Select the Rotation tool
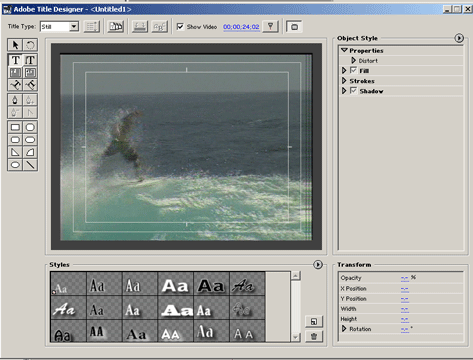This screenshot has width=473, height=360. tap(30, 45)
